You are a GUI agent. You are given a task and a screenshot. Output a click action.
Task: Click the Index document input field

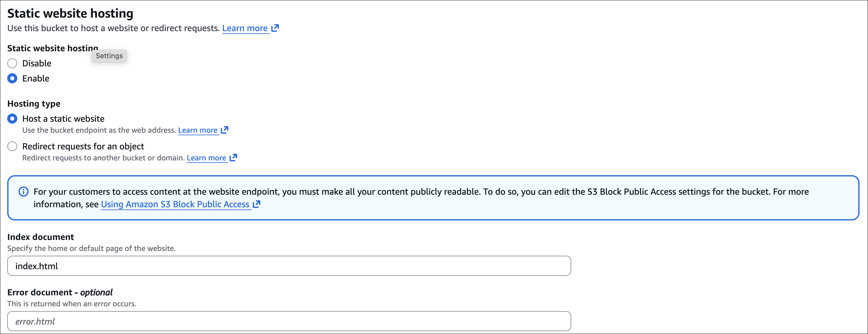point(289,266)
